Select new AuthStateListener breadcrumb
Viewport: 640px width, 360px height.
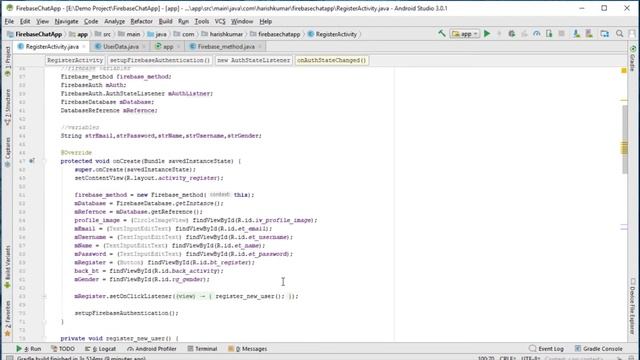[253, 60]
